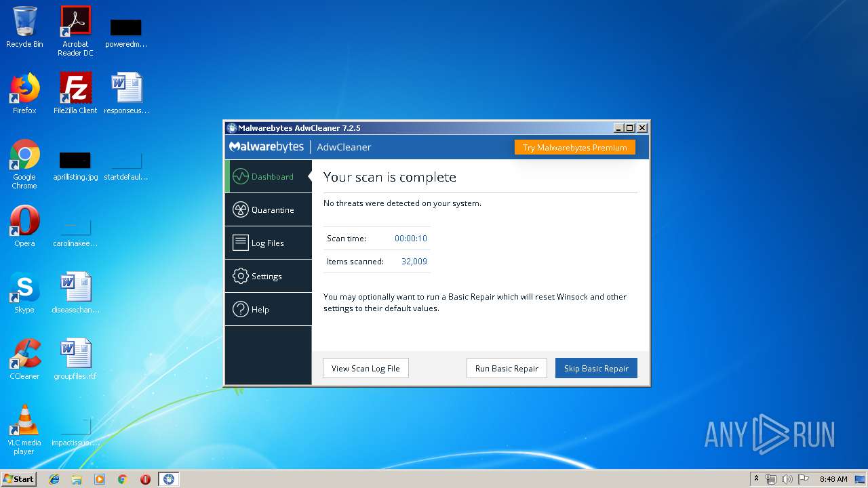Click the Action Center flag icon
This screenshot has height=488, width=868.
[804, 479]
